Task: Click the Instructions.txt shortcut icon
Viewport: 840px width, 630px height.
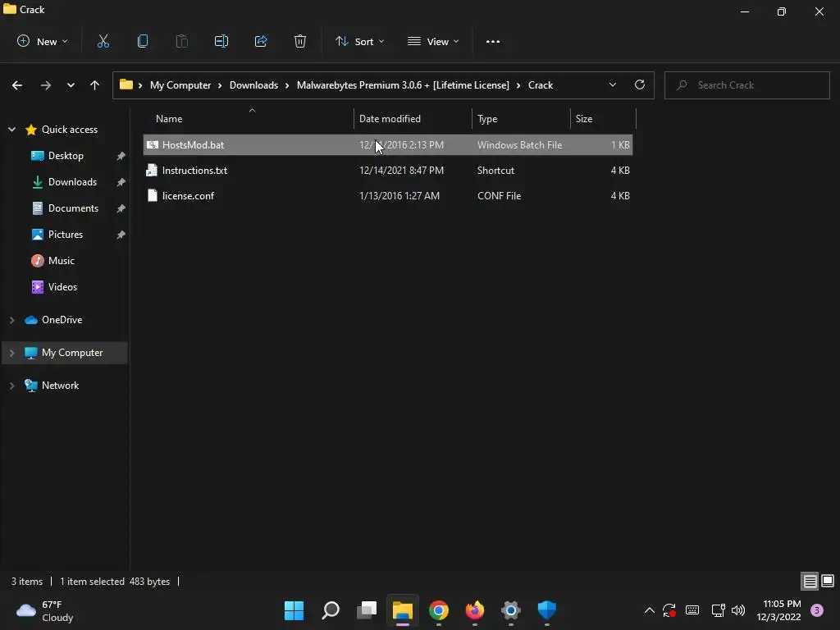Action: (x=152, y=171)
